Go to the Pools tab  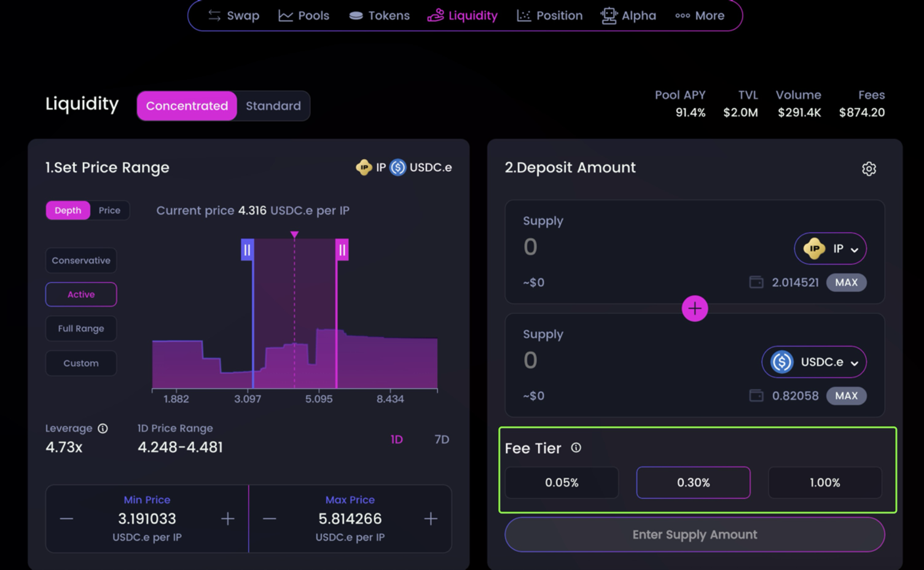point(304,15)
